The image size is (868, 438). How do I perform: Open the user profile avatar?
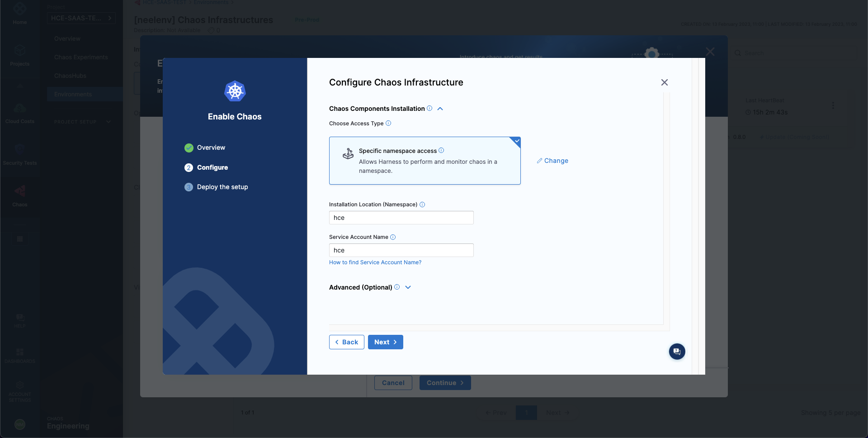[20, 424]
